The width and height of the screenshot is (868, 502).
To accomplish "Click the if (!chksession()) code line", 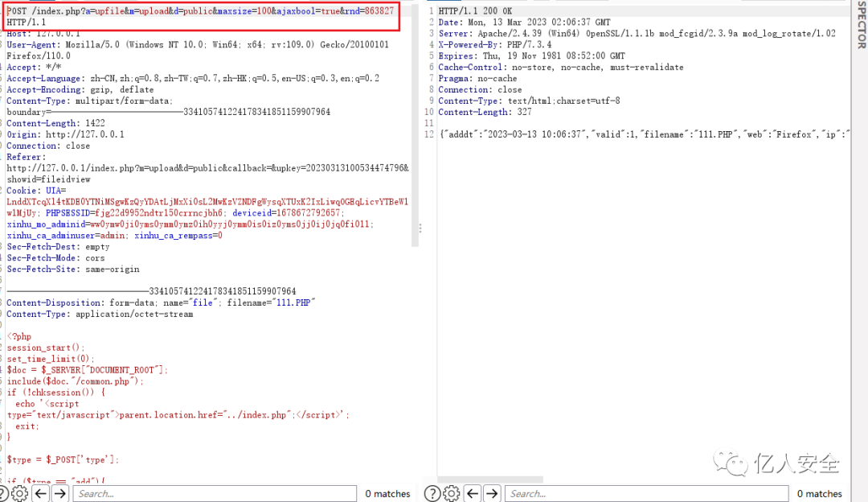I will [55, 393].
